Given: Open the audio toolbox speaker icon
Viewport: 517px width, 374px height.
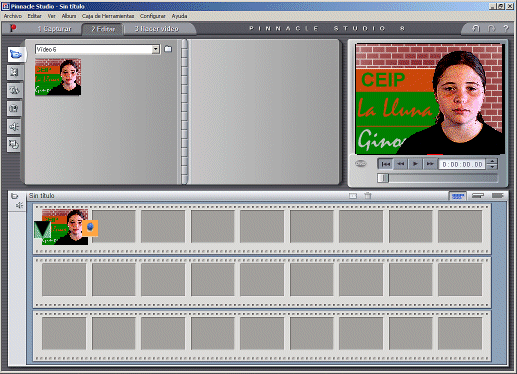Looking at the screenshot, I should point(19,205).
